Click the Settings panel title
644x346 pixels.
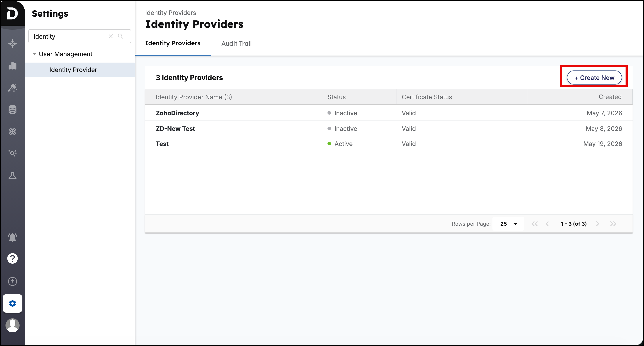click(50, 14)
